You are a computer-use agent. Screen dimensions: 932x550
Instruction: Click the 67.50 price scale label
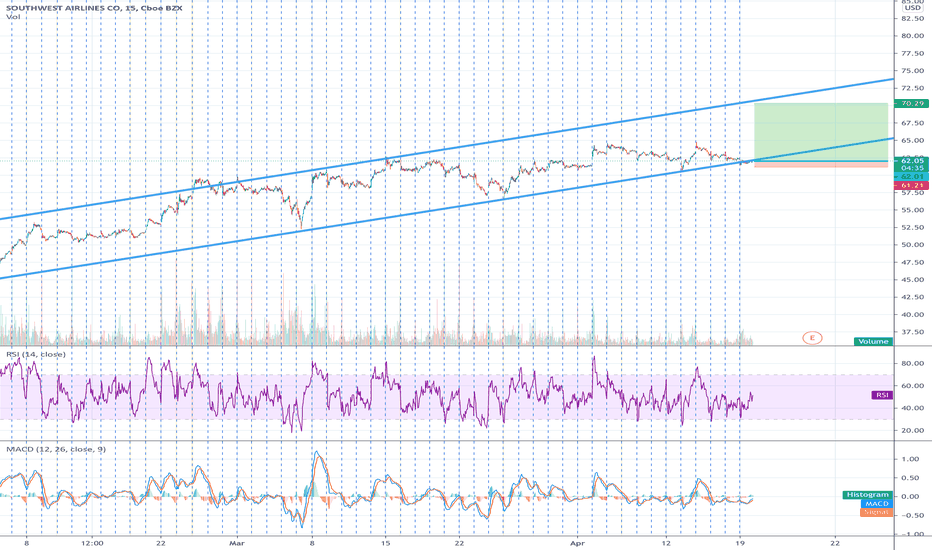point(912,123)
